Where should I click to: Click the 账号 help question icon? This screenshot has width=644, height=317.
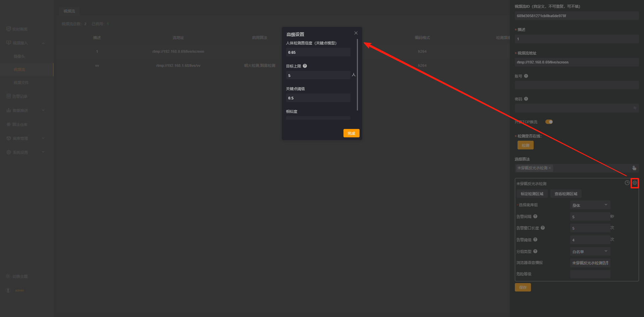tap(526, 76)
